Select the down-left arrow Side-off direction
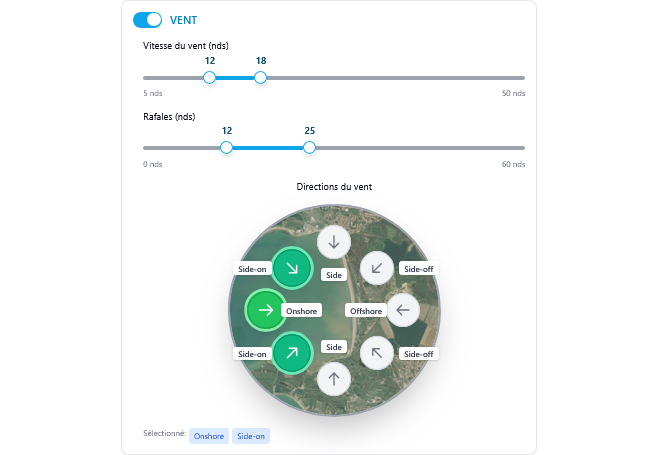 pos(377,268)
